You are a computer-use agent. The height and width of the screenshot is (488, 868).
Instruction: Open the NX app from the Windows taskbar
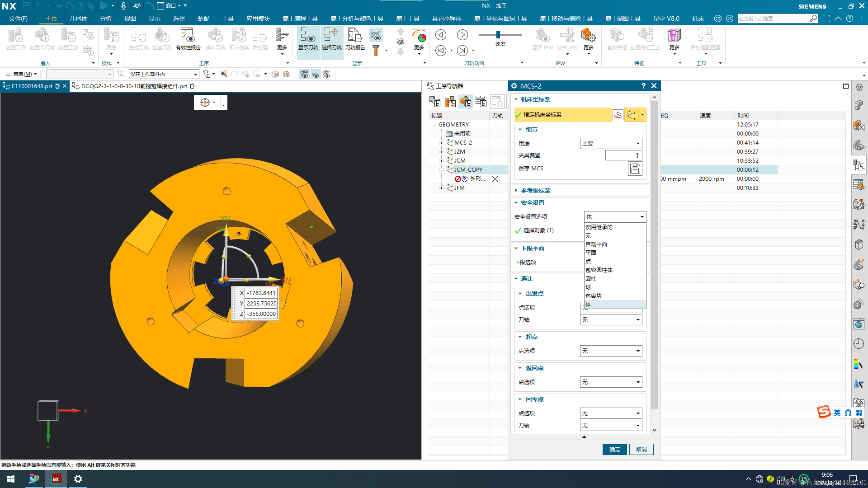56,479
